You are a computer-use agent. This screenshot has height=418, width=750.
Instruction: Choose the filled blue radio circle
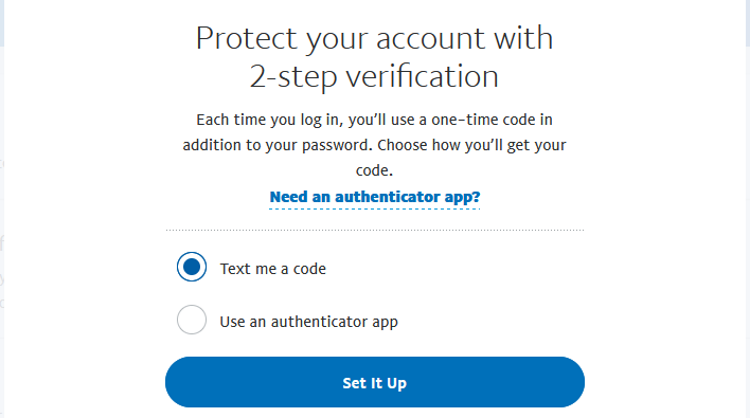pyautogui.click(x=191, y=268)
